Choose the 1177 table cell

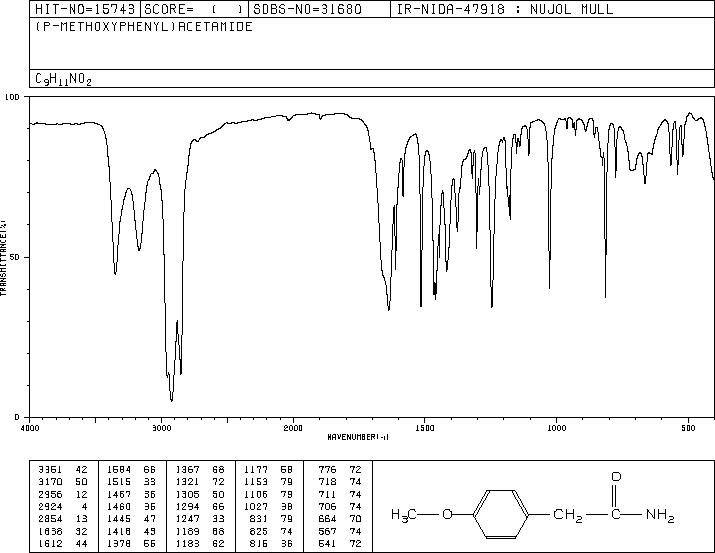(256, 470)
